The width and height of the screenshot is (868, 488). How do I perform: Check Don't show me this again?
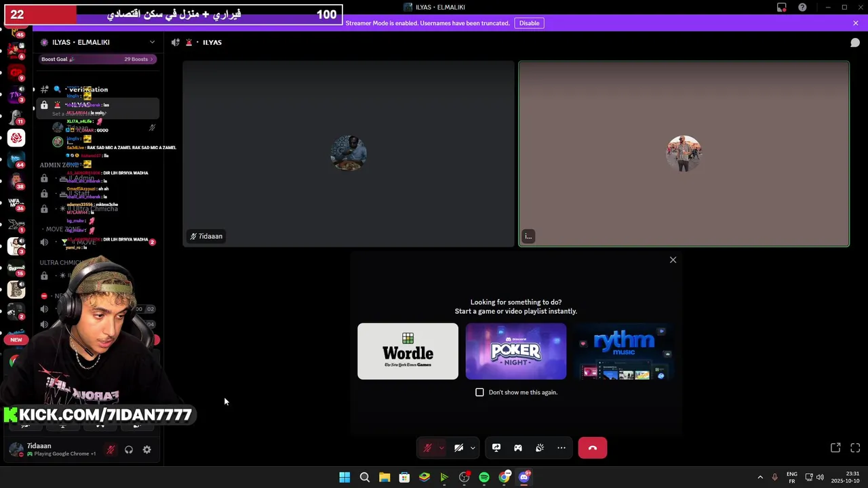[x=479, y=392]
